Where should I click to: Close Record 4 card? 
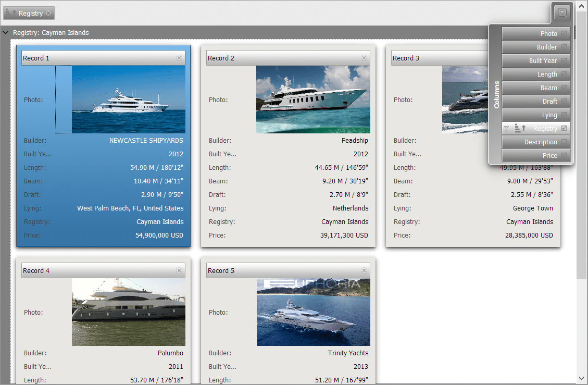pos(179,270)
